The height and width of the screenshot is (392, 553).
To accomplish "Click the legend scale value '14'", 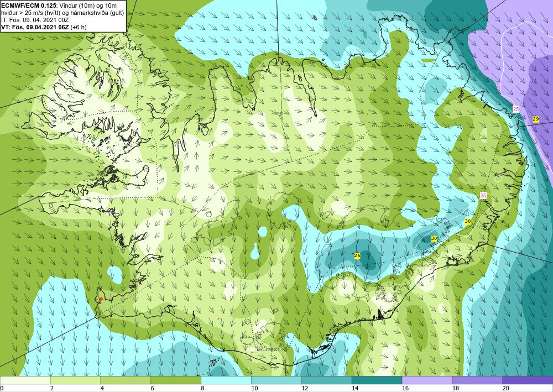I will tap(355, 388).
